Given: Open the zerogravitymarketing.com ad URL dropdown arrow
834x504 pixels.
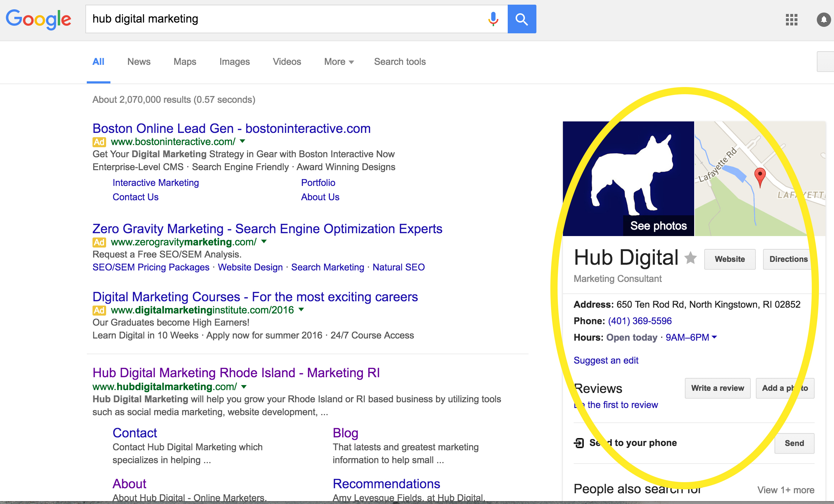Looking at the screenshot, I should coord(264,241).
